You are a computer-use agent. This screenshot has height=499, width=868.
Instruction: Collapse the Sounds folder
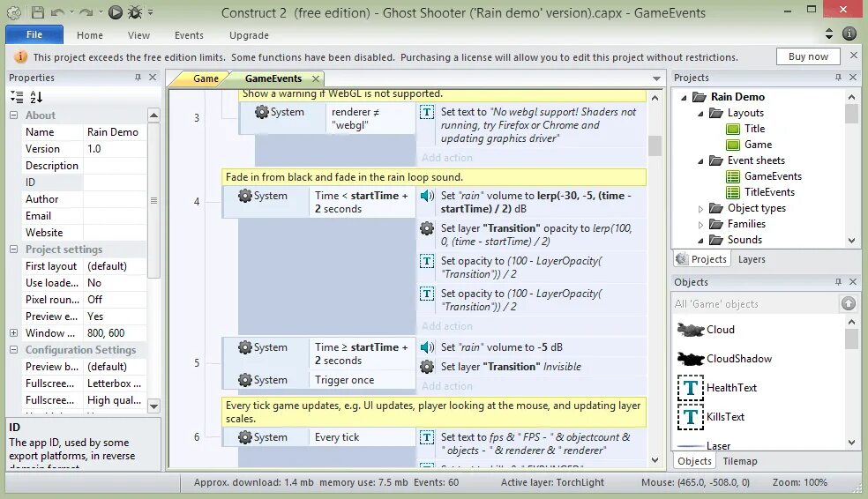tap(700, 240)
